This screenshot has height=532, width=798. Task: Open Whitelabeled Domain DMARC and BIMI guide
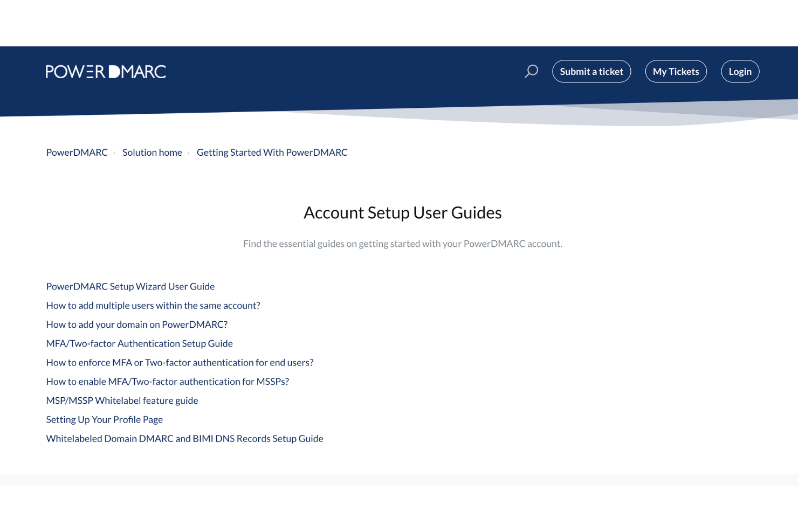pos(185,439)
